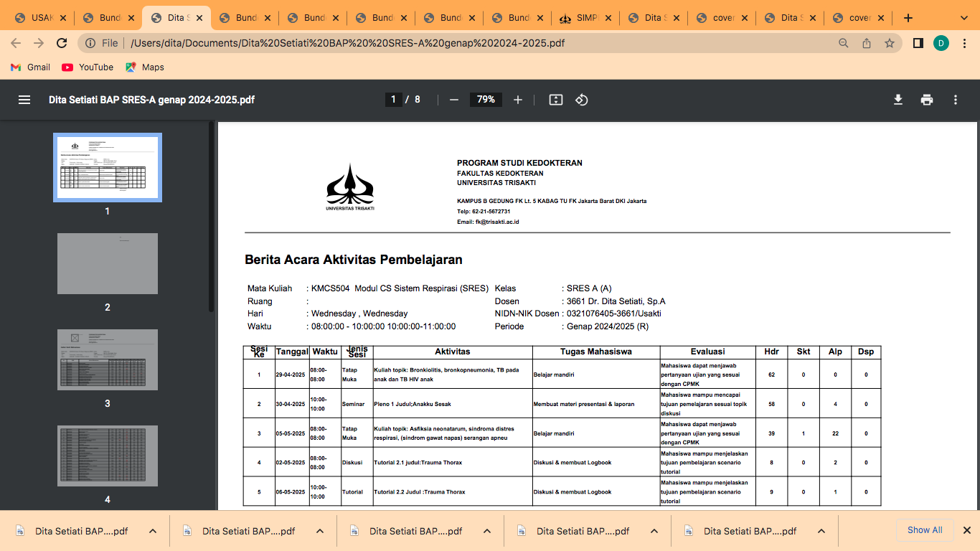The image size is (980, 551).
Task: Download the PDF file
Action: point(897,100)
